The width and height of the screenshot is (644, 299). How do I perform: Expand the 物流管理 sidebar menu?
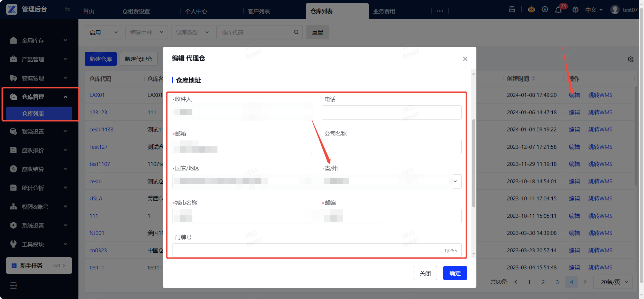click(39, 78)
